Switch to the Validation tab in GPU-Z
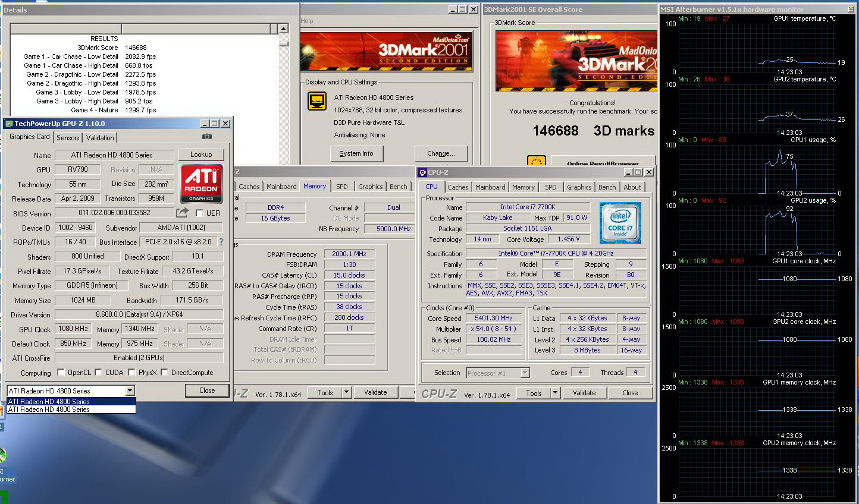 click(100, 137)
